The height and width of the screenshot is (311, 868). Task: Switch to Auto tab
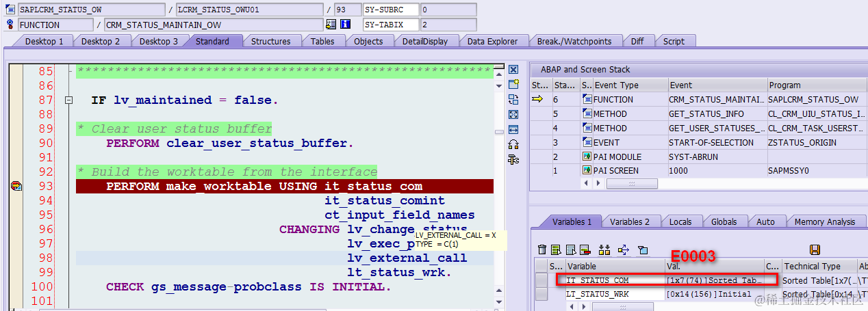tap(765, 221)
